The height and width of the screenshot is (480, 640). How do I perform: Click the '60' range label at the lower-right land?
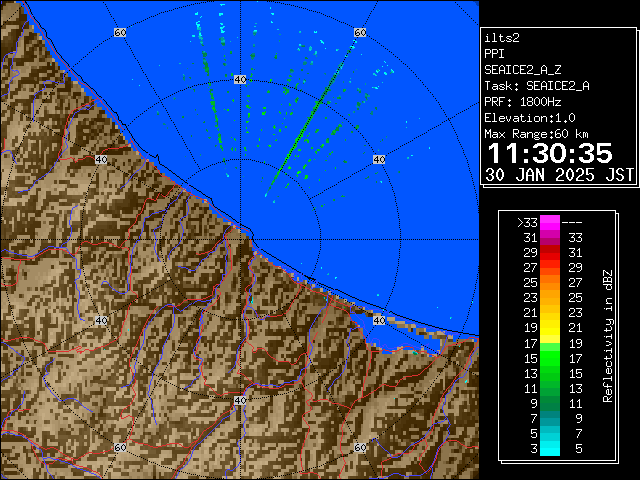click(360, 448)
